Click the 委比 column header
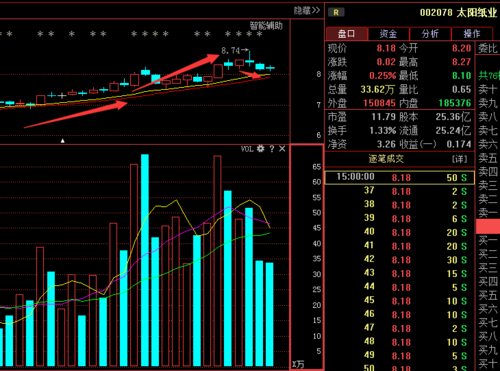Image resolution: width=500 pixels, height=371 pixels. [488, 49]
